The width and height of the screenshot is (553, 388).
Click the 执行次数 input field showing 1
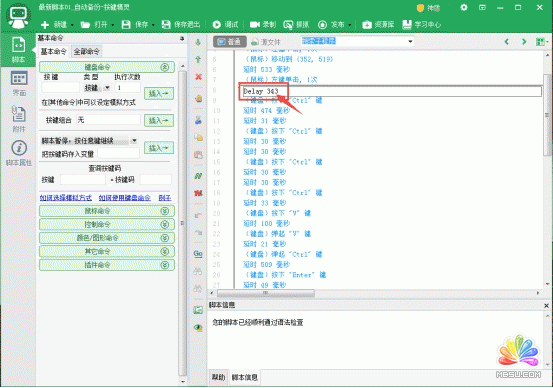pyautogui.click(x=127, y=87)
